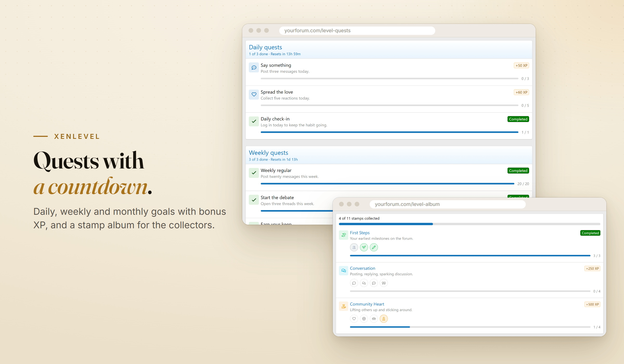Click the Daily check-in checkmark icon
This screenshot has height=364, width=624.
click(x=254, y=121)
